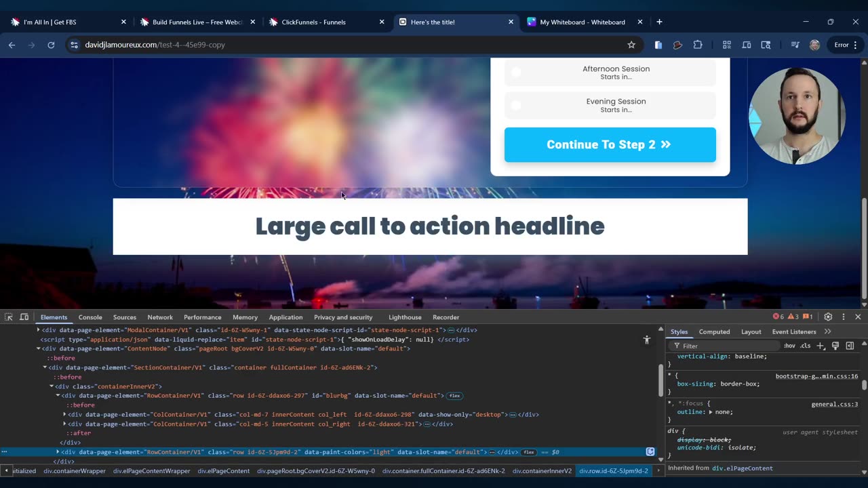
Task: Close the I'm All In Get FBS tab
Action: coord(123,22)
